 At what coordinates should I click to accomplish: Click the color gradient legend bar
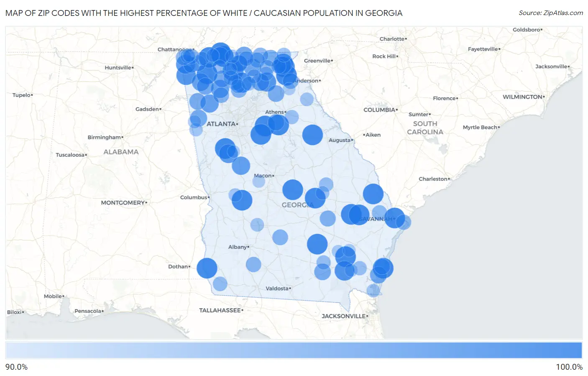(294, 350)
